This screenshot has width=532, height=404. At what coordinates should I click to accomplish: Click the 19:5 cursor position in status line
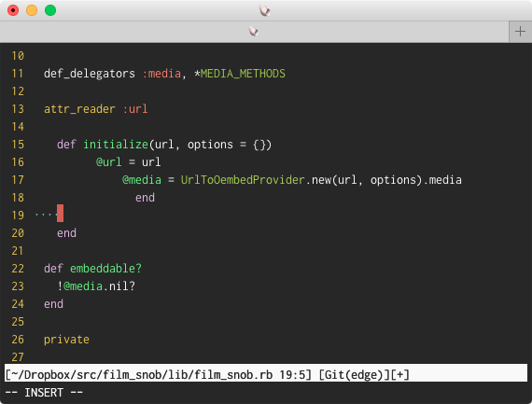point(292,375)
